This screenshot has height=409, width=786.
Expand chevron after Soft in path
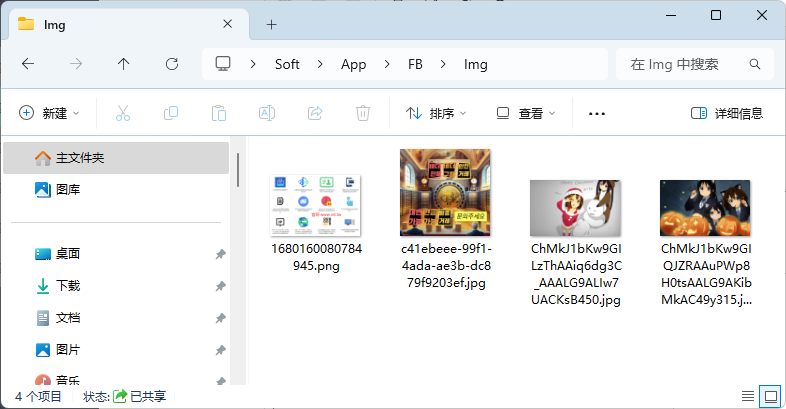[320, 64]
